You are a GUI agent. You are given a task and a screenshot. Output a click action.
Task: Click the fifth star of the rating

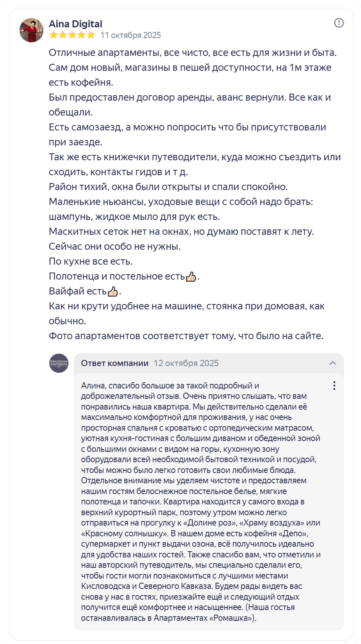[91, 35]
